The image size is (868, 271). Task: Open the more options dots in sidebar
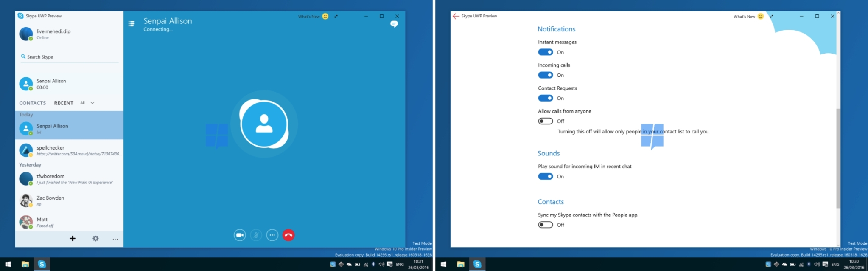[115, 239]
